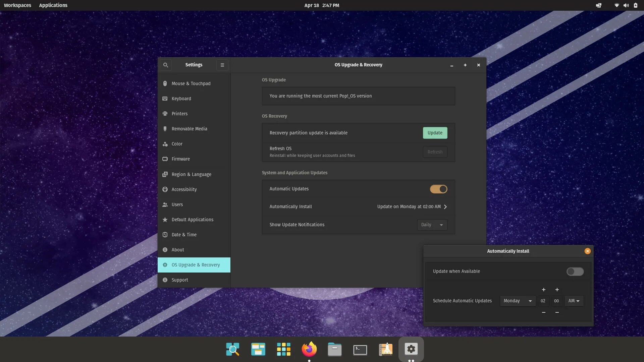
Task: Click the volume icon in top bar
Action: coord(626,5)
